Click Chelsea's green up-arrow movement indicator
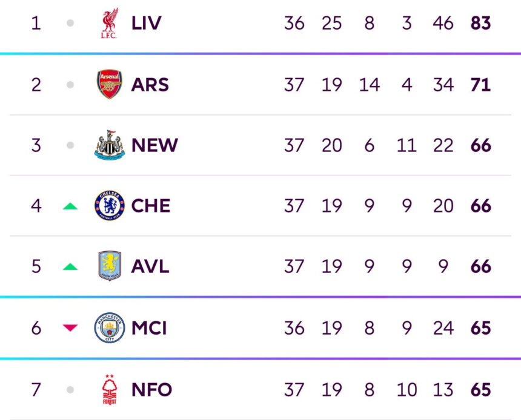 point(70,206)
